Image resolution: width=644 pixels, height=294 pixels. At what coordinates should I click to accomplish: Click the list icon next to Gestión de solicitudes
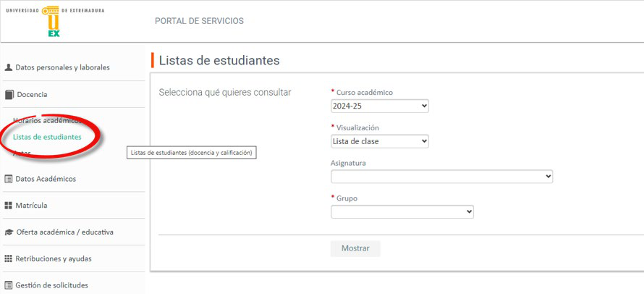[8, 285]
